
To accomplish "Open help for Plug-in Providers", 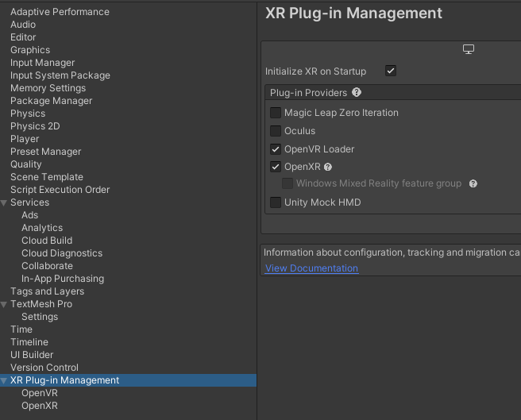I will click(357, 92).
